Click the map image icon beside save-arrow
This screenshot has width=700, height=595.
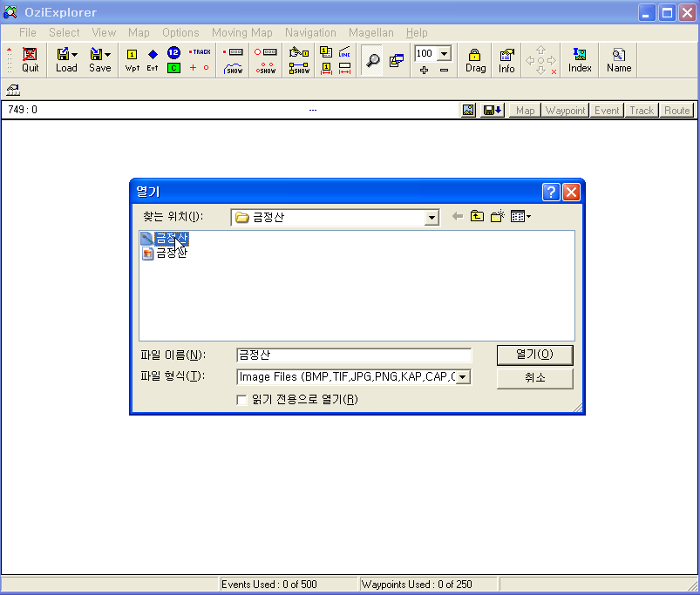point(468,110)
